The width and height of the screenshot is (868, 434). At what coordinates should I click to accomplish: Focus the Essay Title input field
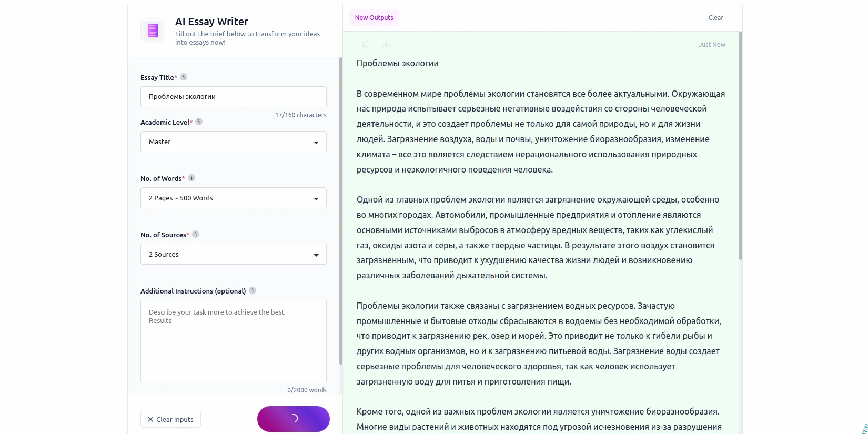click(x=234, y=97)
